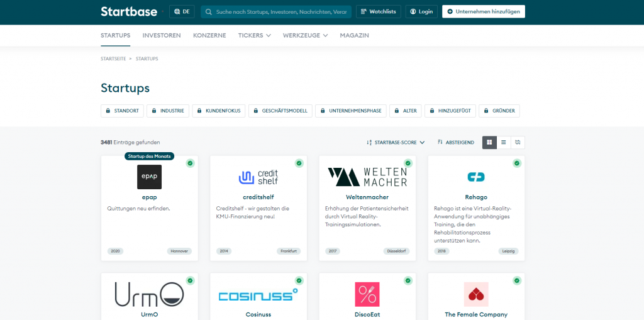The width and height of the screenshot is (644, 320).
Task: Click the search magnifier icon
Action: (x=209, y=12)
